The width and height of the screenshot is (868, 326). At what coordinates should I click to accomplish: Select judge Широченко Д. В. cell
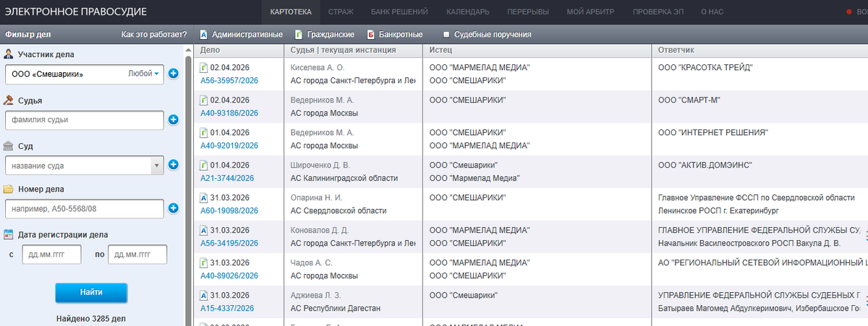click(x=320, y=166)
